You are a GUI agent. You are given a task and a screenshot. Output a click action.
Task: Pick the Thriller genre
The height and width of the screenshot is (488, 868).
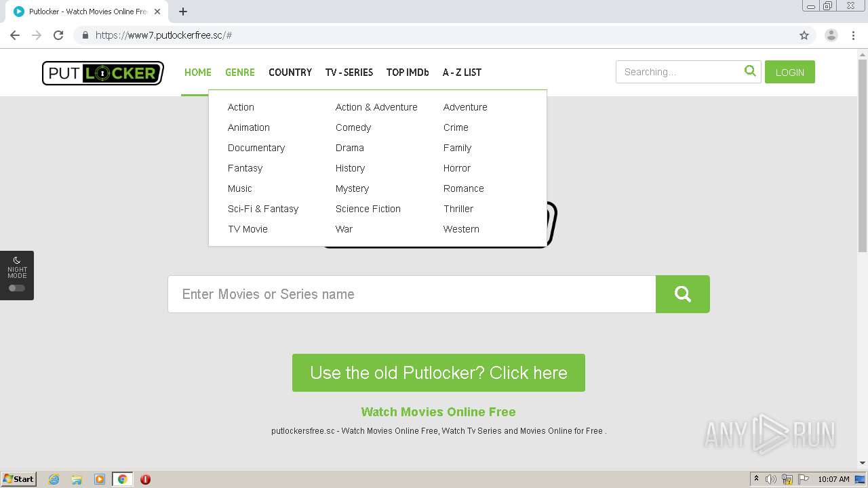(x=458, y=209)
